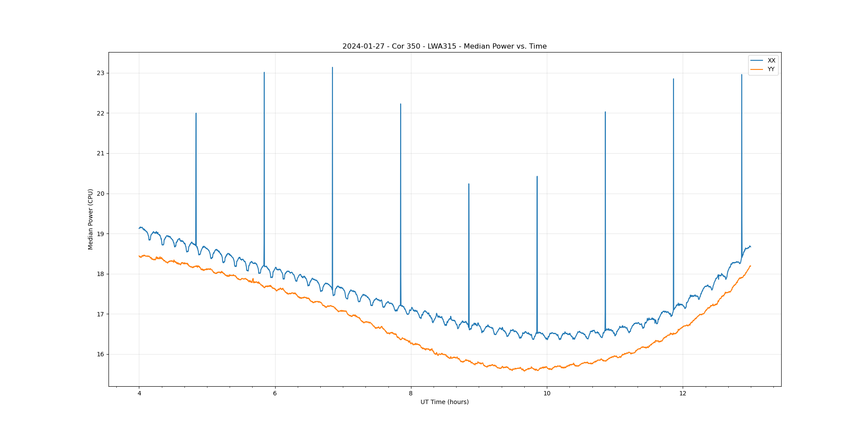Screen dimensions: 868x434
Task: Click the XX legend label
Action: click(x=771, y=60)
